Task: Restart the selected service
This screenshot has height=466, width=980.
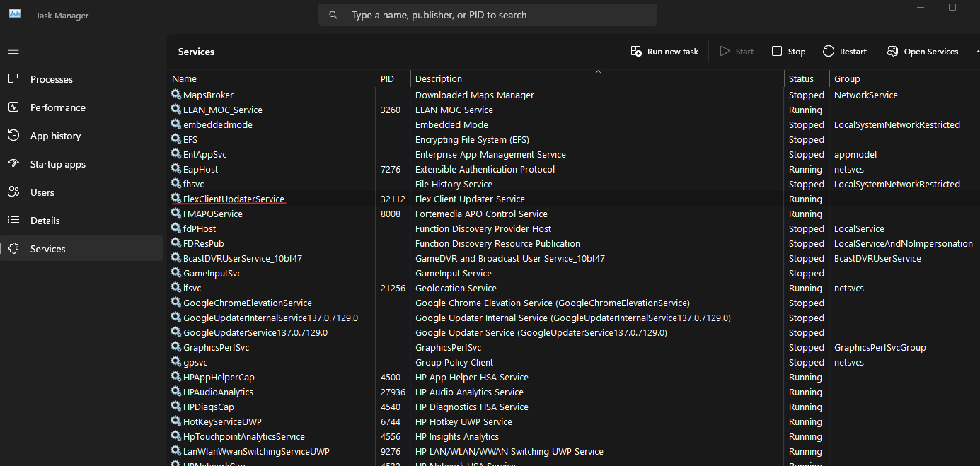Action: pos(845,52)
